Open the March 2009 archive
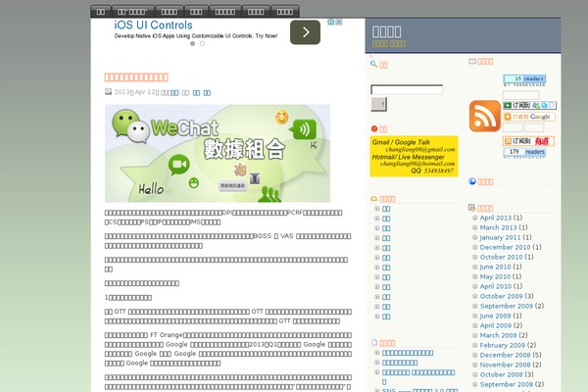The image size is (588, 392). pos(498,335)
